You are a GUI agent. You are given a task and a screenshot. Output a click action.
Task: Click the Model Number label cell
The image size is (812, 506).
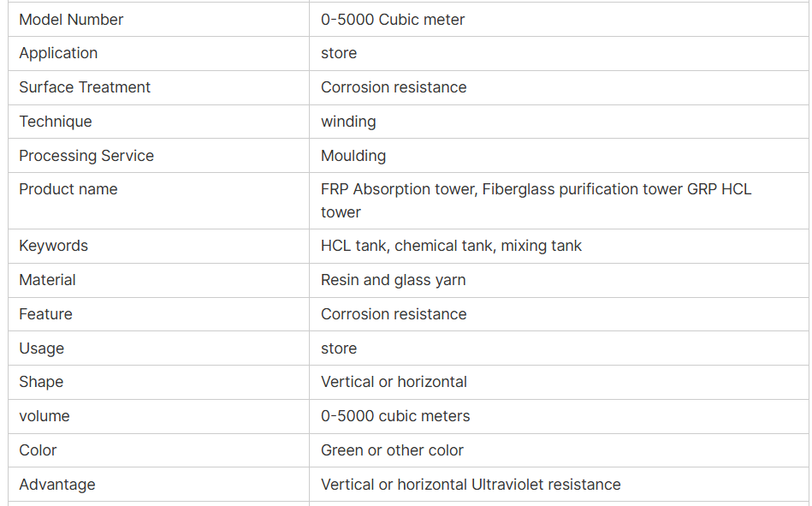click(x=71, y=20)
